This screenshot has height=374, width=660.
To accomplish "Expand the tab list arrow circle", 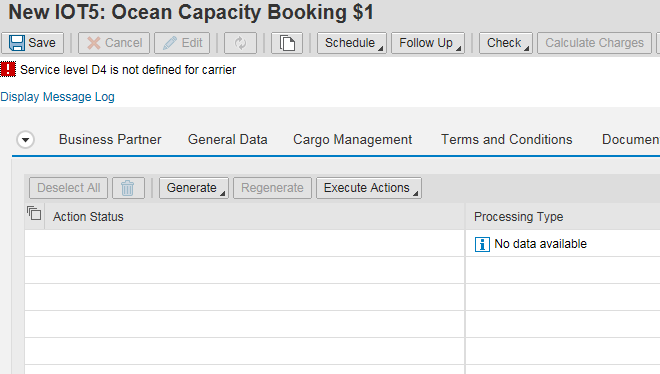I will click(25, 140).
